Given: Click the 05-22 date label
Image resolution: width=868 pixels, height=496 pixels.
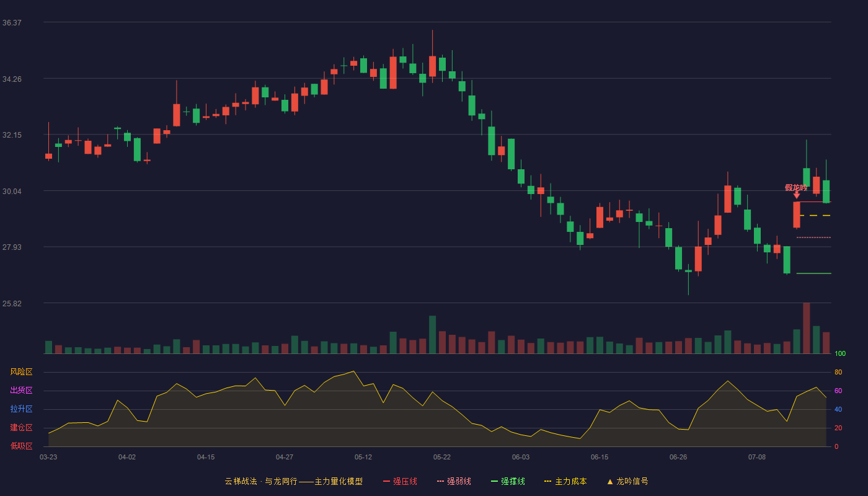Looking at the screenshot, I should 442,457.
